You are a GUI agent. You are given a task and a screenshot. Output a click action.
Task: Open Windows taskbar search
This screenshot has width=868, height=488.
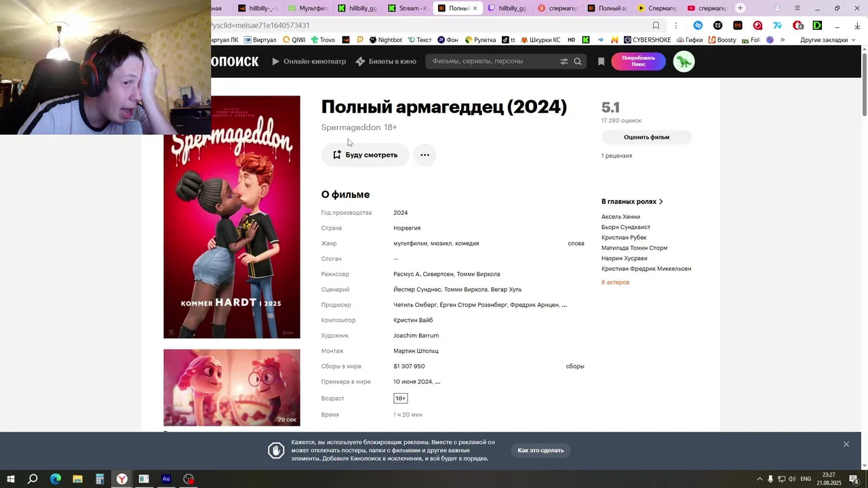(x=33, y=479)
